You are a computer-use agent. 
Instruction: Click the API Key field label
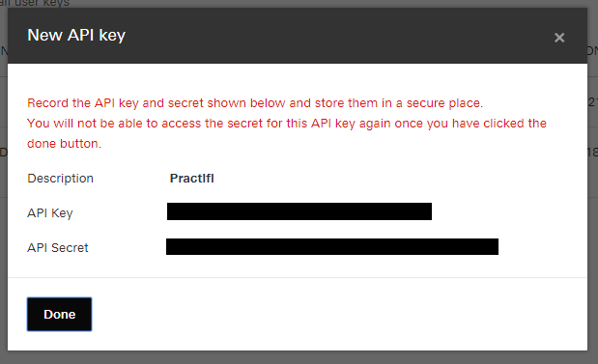pyautogui.click(x=50, y=213)
